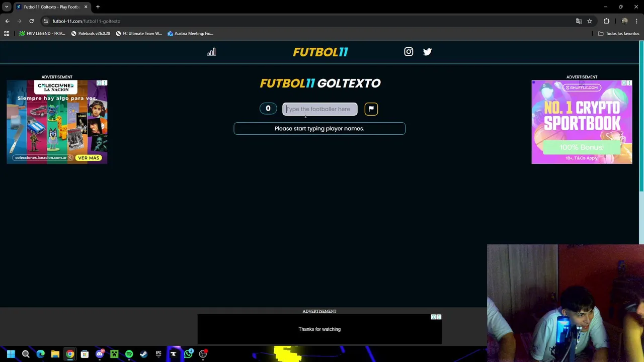This screenshot has height=362, width=644.
Task: Open Minecraft from taskbar
Action: pyautogui.click(x=114, y=354)
